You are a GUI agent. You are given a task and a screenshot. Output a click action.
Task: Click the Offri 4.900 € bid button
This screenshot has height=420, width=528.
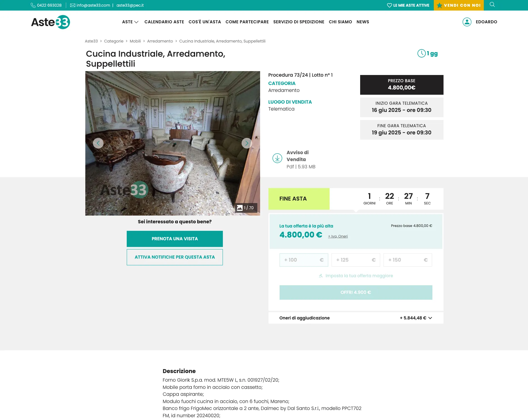pyautogui.click(x=356, y=292)
